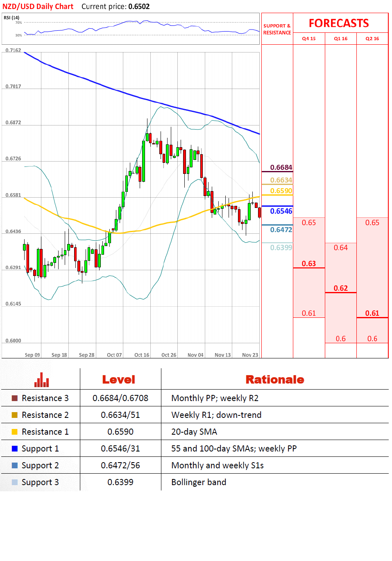Click the 0.6634 resistance level label
392x561 pixels.
[x=281, y=180]
